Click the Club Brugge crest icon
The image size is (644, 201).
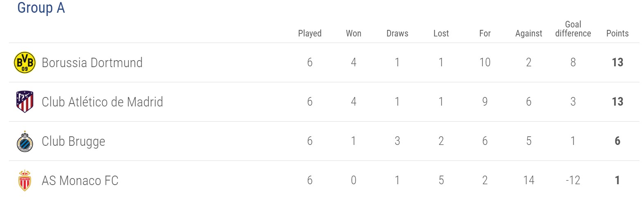click(25, 141)
